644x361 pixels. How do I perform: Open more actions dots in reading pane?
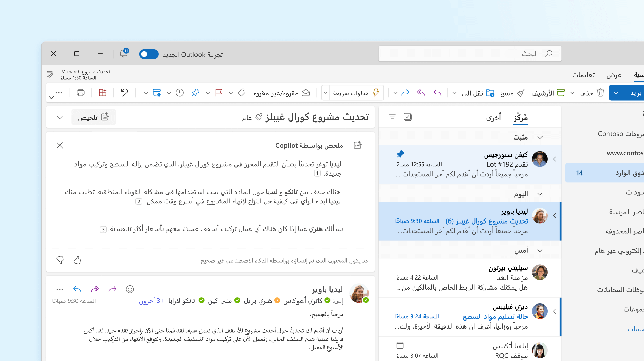[x=60, y=289]
